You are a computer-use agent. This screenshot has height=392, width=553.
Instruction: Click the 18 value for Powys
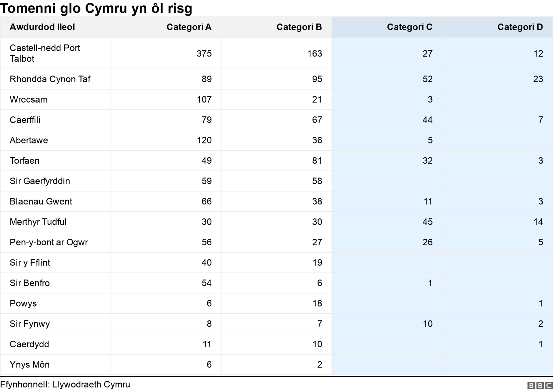click(317, 304)
